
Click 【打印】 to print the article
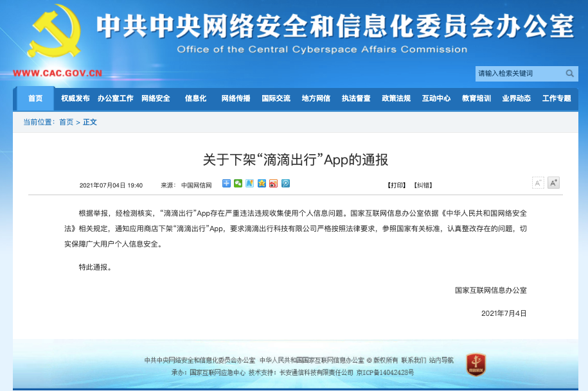click(396, 185)
